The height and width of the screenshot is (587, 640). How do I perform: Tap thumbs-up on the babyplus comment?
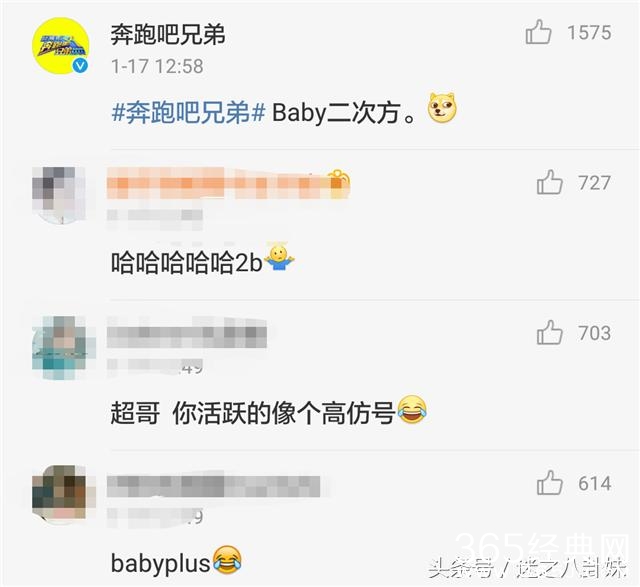(x=550, y=482)
